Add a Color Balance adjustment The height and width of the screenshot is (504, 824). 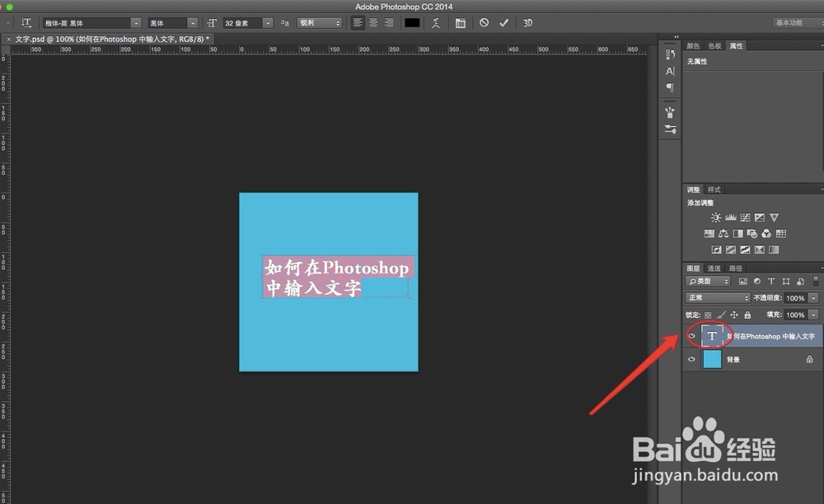pyautogui.click(x=723, y=234)
